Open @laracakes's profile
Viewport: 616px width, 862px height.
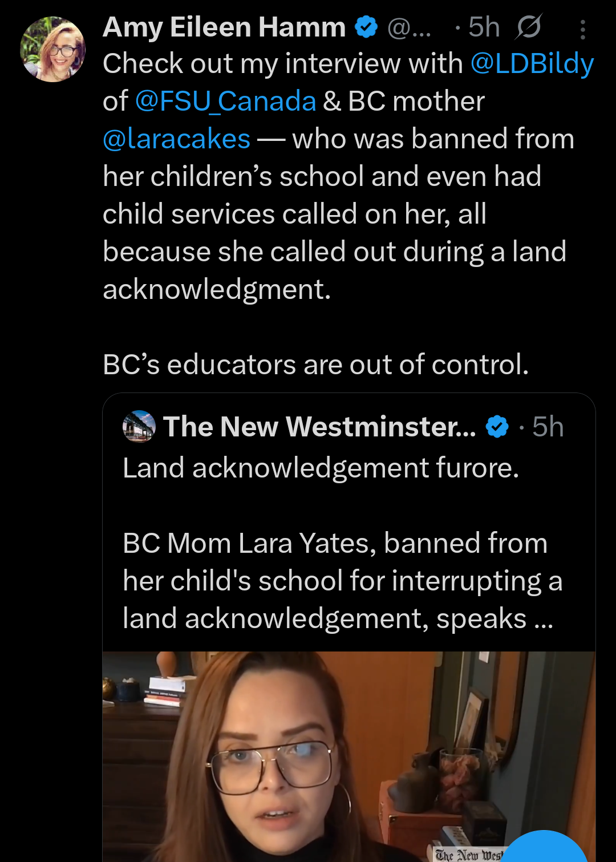coord(176,137)
